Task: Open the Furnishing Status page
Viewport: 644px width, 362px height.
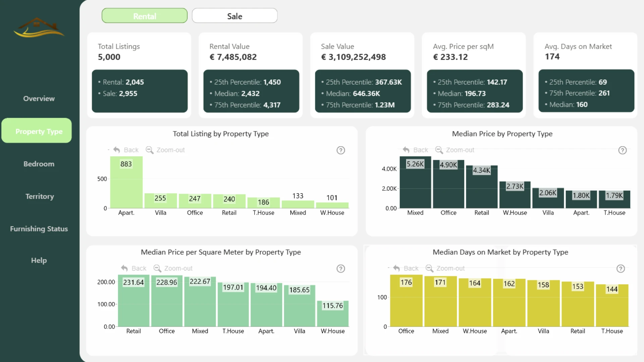Action: [39, 229]
